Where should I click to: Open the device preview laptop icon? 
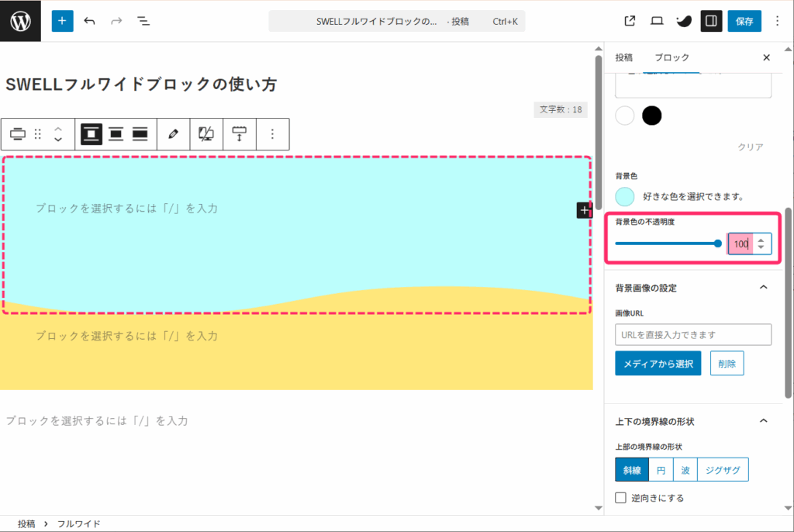[x=657, y=21]
